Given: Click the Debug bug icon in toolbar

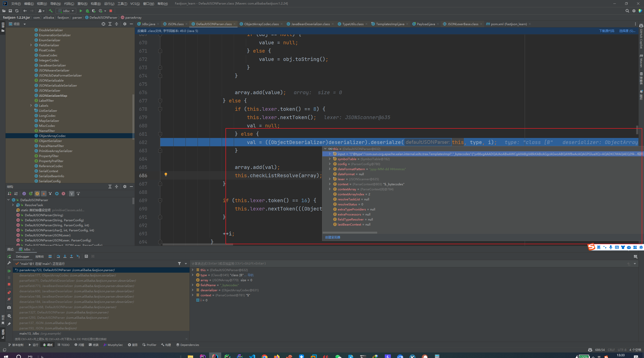Looking at the screenshot, I should (87, 11).
